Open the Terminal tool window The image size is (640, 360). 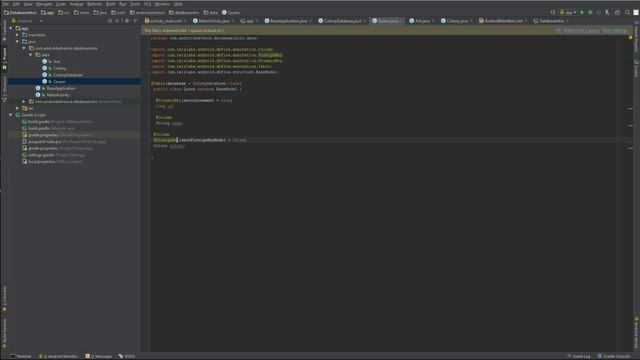point(20,356)
